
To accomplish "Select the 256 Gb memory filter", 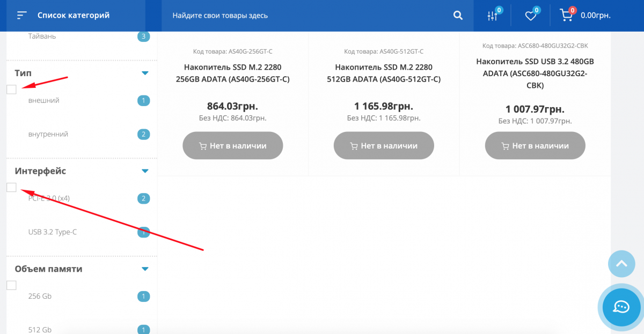I will [x=40, y=296].
